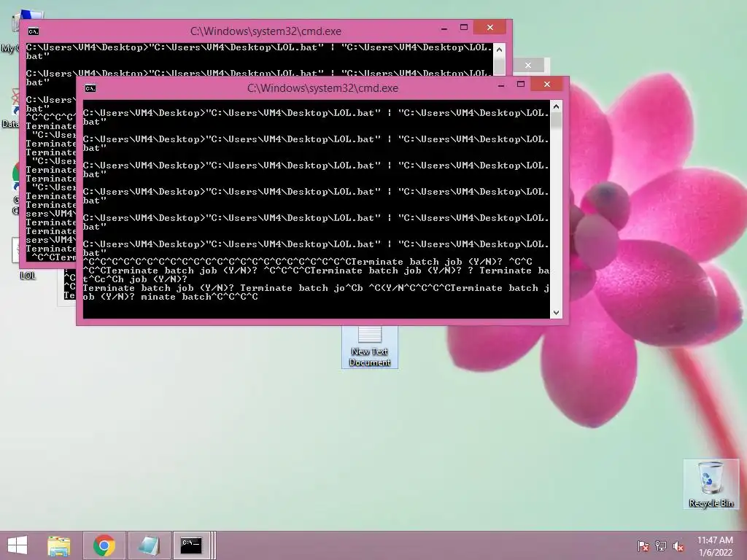Open the Recycle Bin on the desktop
The height and width of the screenshot is (560, 747).
pyautogui.click(x=711, y=484)
